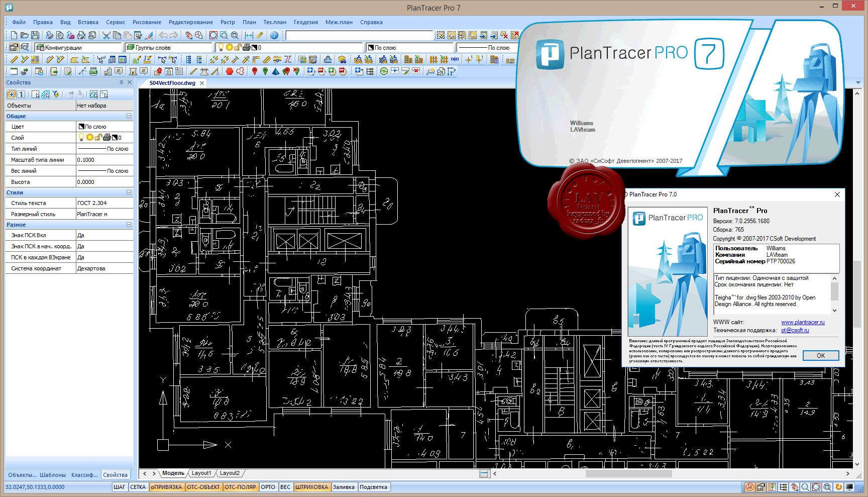Click the Copy icon
Screen dimensions: 868x497
click(117, 35)
